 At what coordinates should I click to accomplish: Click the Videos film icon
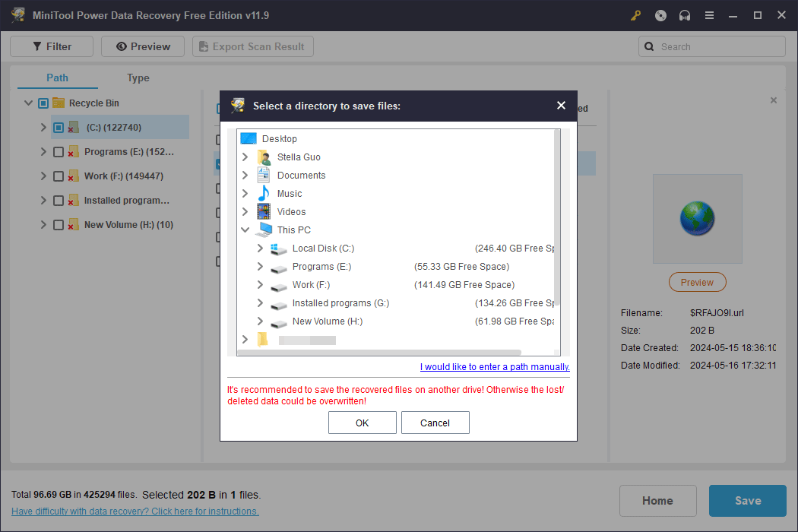(264, 212)
